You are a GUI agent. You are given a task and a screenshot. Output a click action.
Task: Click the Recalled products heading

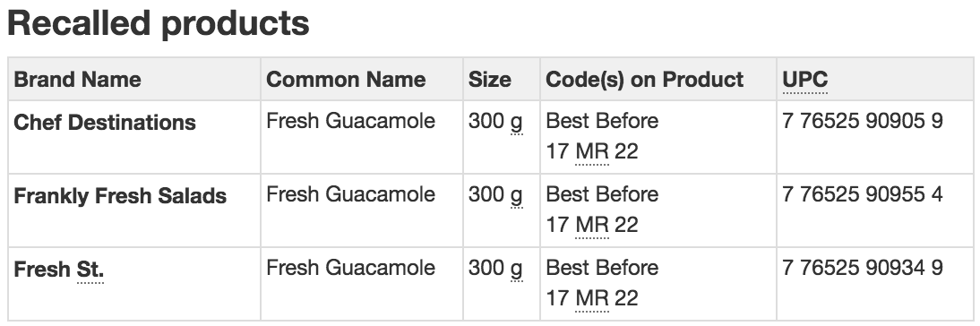coord(159,23)
